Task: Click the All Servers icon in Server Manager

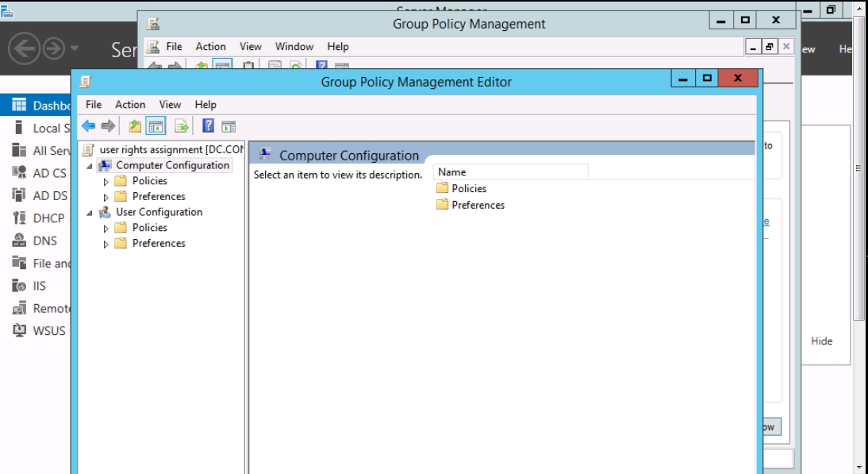Action: 19,151
